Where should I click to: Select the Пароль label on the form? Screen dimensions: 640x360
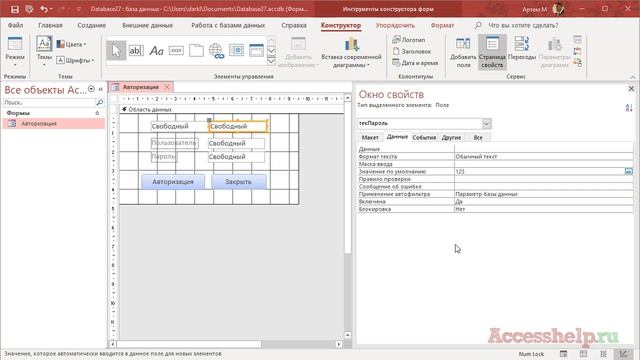pos(164,156)
